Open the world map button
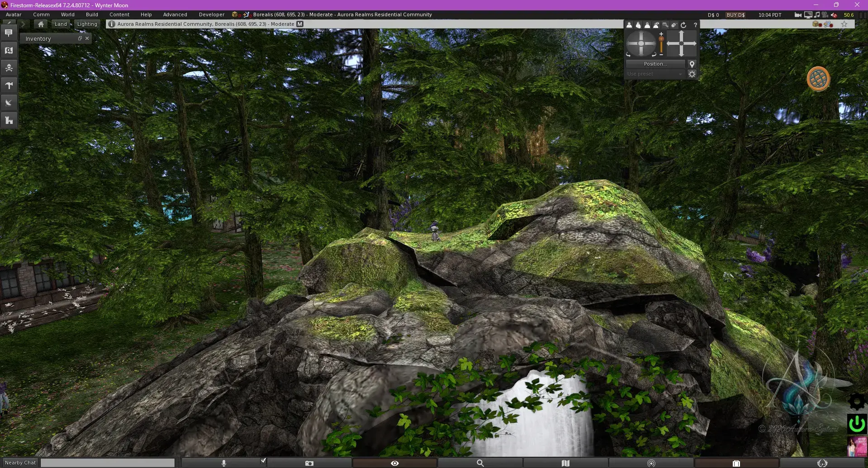The image size is (868, 468). pyautogui.click(x=565, y=463)
